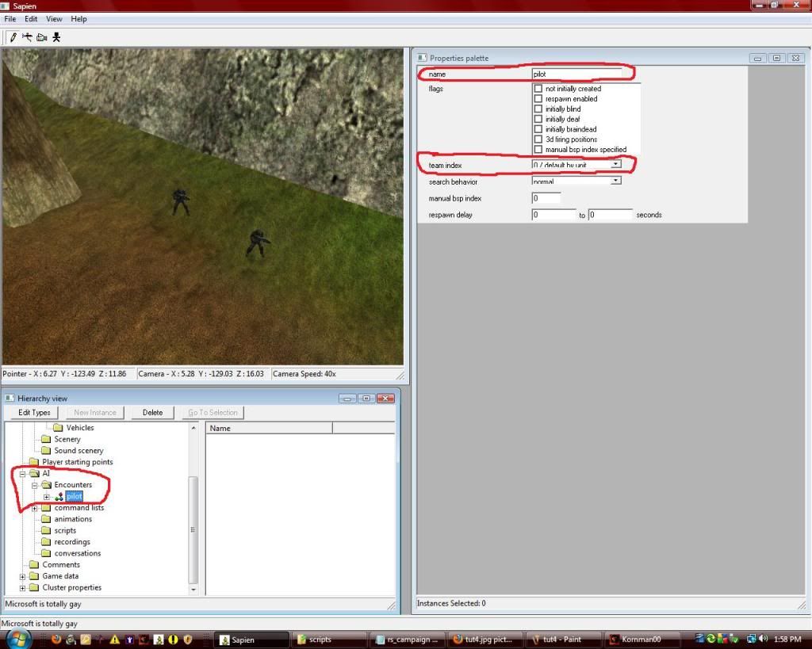
Task: Open the search behavior dropdown
Action: (615, 180)
